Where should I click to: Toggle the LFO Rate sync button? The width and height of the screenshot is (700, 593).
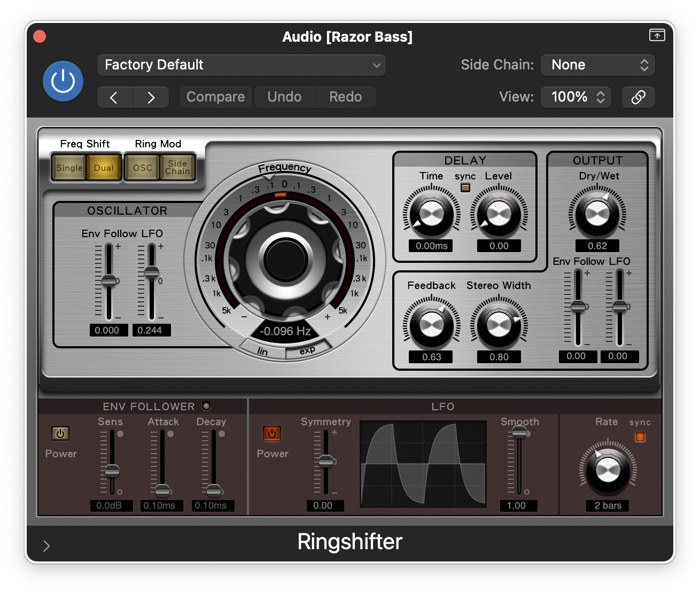(640, 437)
